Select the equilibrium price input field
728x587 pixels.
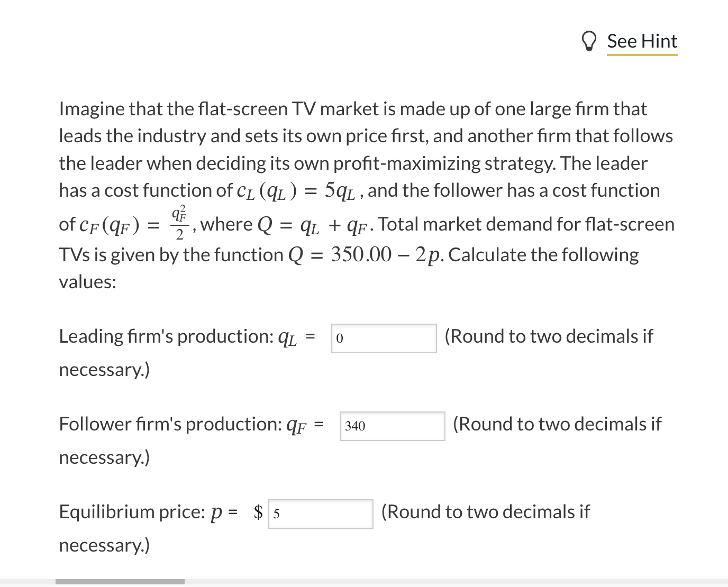(321, 513)
